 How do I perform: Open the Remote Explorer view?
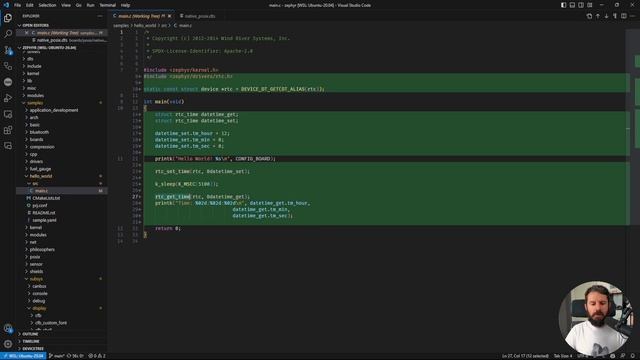coord(8,114)
